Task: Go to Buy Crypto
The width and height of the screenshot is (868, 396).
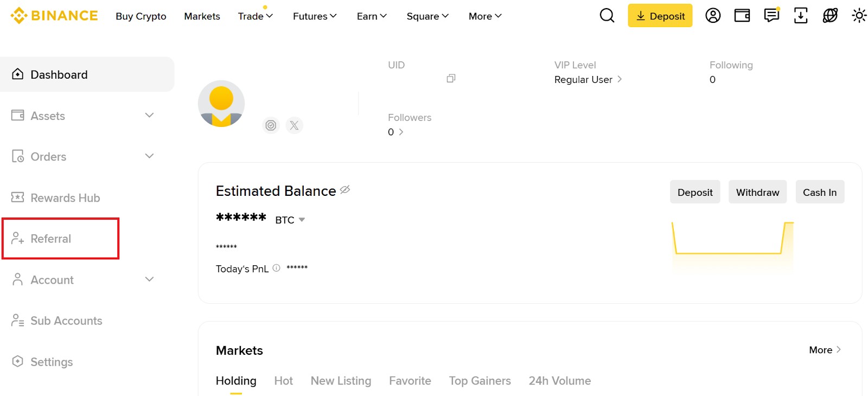Action: point(141,16)
